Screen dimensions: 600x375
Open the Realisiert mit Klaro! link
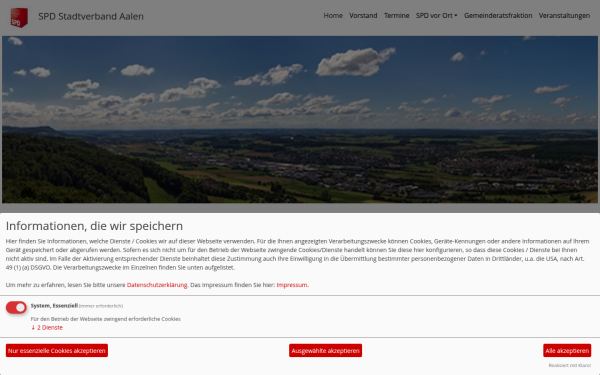click(x=569, y=365)
